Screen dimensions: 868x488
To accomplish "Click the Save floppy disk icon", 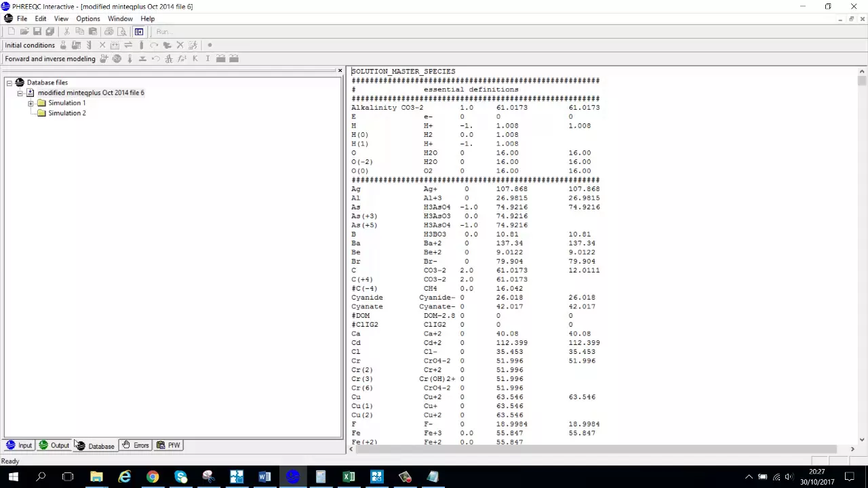I will coord(37,32).
